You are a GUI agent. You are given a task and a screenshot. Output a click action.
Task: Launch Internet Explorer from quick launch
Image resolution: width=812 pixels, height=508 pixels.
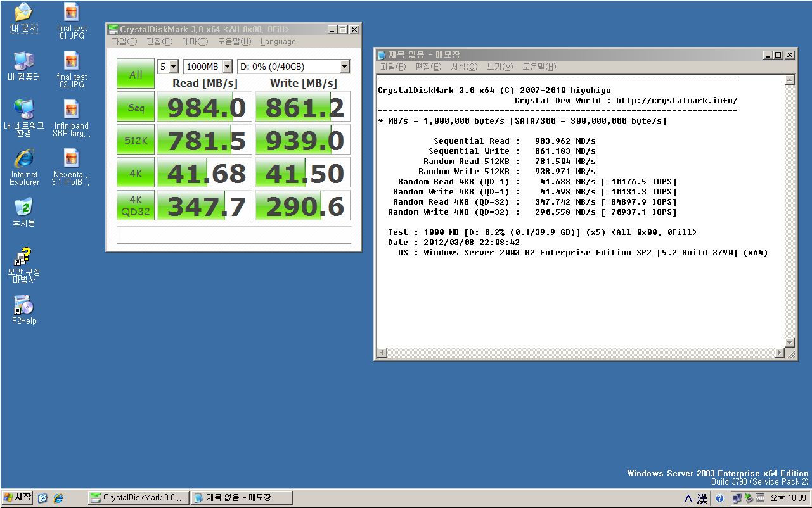pyautogui.click(x=58, y=498)
